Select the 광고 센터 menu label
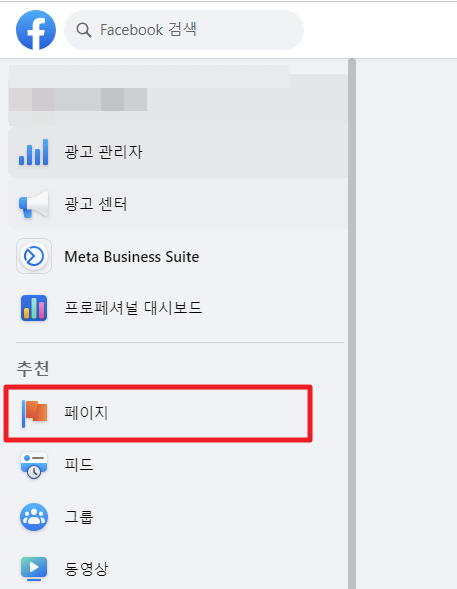This screenshot has width=457, height=589. point(96,204)
